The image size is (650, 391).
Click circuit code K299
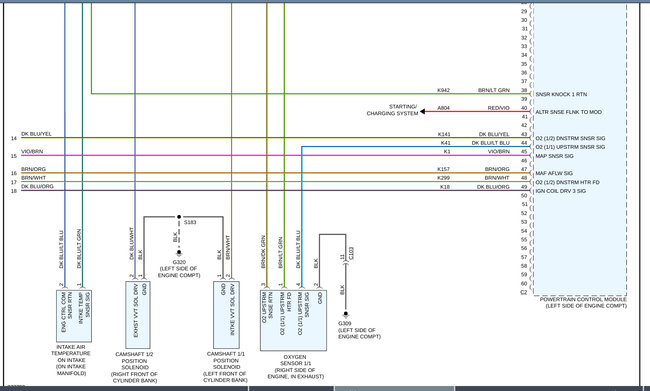(x=443, y=178)
